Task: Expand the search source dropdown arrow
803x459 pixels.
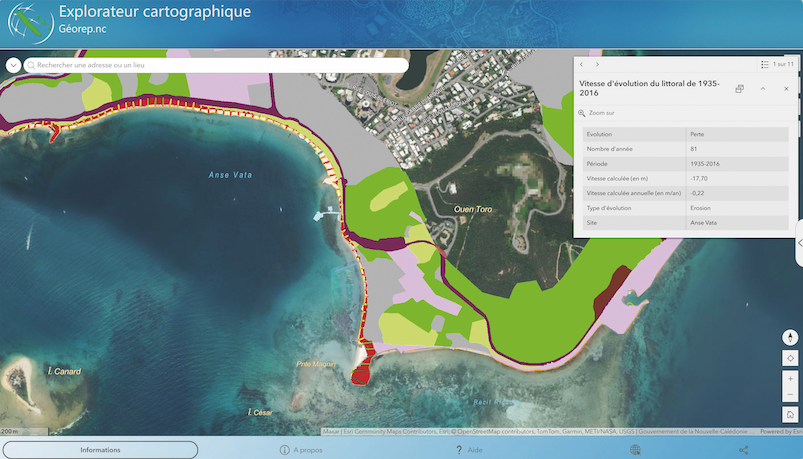Action: point(13,65)
